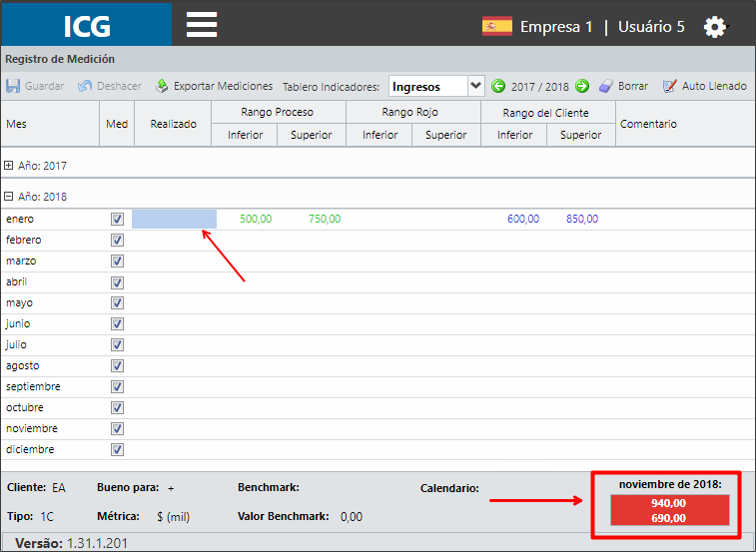Go to next year with green right arrow
756x552 pixels.
582,86
